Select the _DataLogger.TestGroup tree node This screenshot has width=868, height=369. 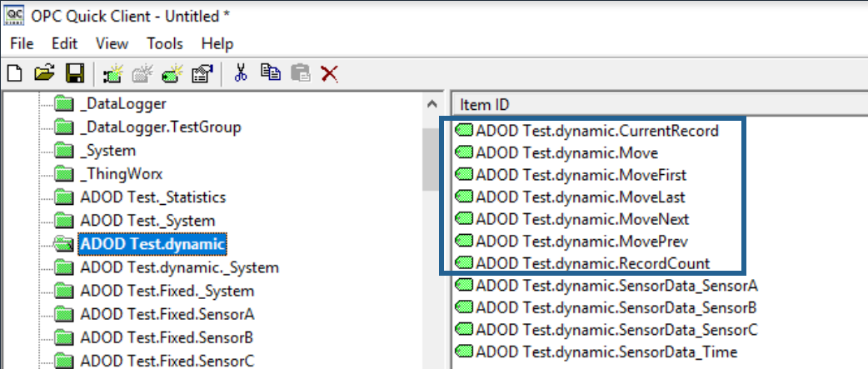[x=161, y=127]
